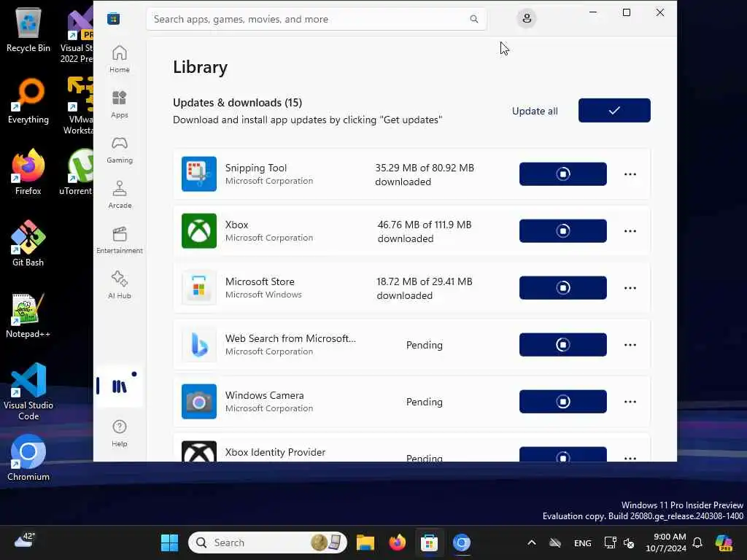This screenshot has width=747, height=560.
Task: Open clock showing 9:00 AM
Action: 666,542
